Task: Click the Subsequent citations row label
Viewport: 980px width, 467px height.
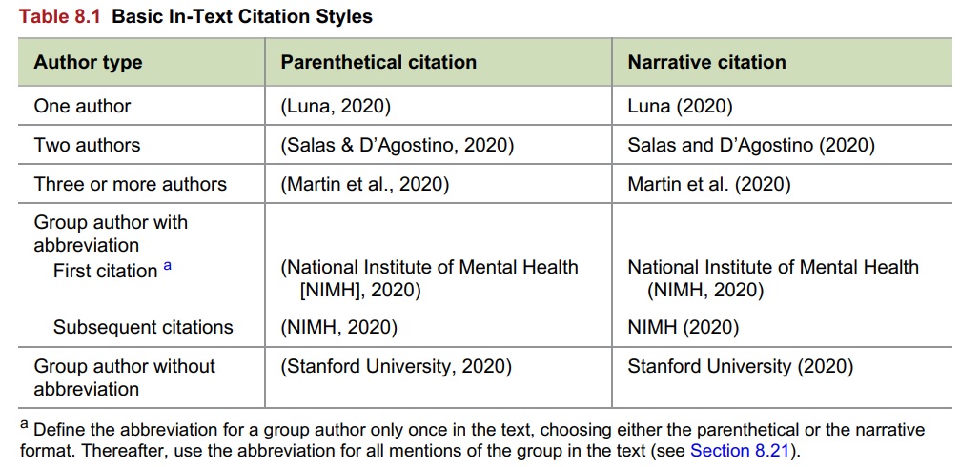Action: tap(143, 327)
